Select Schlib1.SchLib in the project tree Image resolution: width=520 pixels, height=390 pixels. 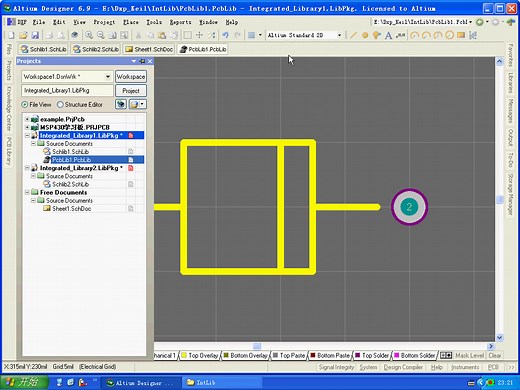pyautogui.click(x=70, y=152)
